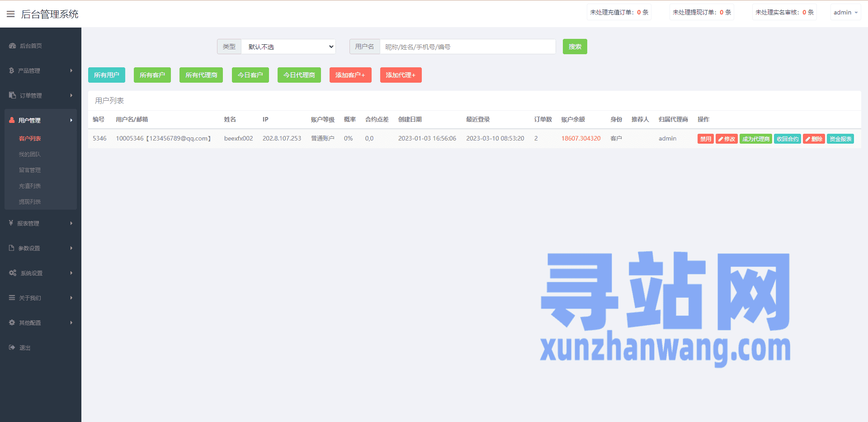
Task: Click 资金报表 for user 10005346
Action: (840, 139)
